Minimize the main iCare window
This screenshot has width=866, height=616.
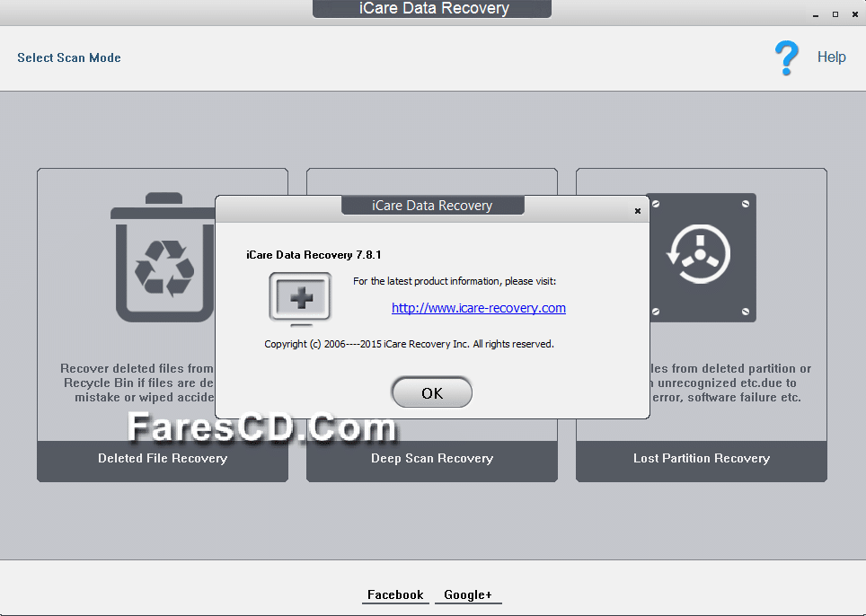click(815, 15)
